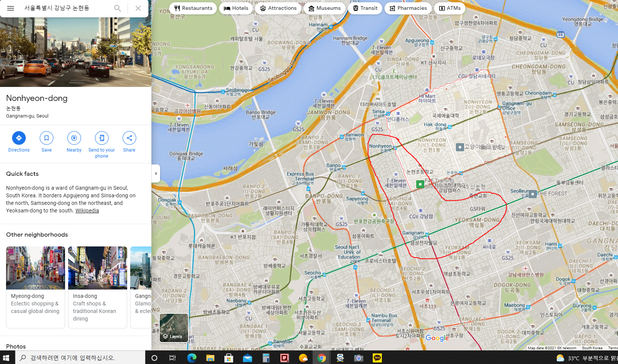
Task: Click the F45 Training Sinnonhyeon green marker
Action: click(420, 184)
